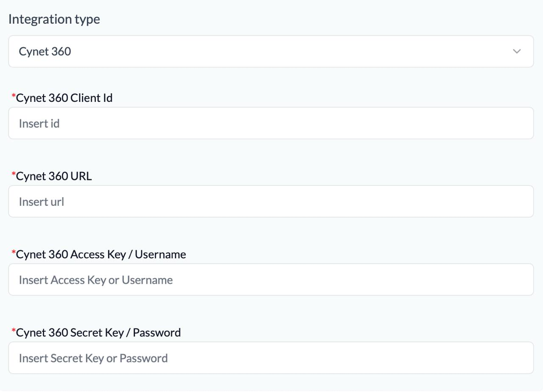
Task: Click the 'Cynet 360 Access Key / Username' label
Action: [x=101, y=254]
